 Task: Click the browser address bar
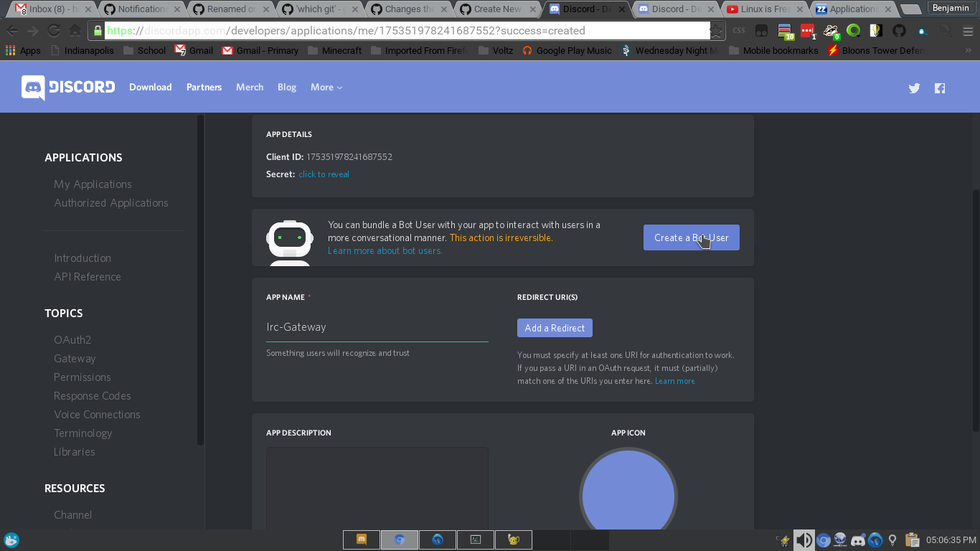407,31
